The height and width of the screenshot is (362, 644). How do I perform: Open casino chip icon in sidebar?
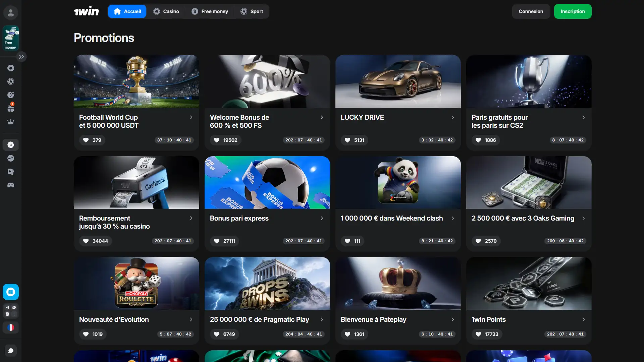(x=11, y=68)
